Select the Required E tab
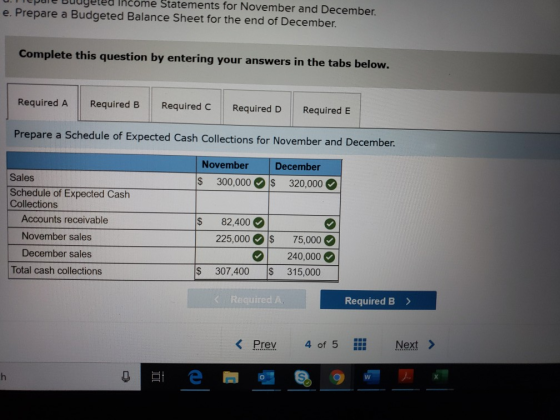560x420 pixels. 326,110
